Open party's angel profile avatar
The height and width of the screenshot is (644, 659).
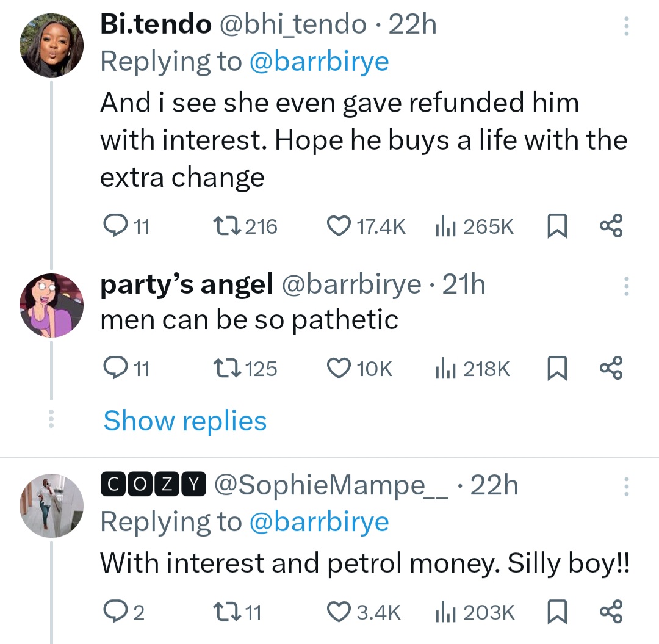pos(52,305)
